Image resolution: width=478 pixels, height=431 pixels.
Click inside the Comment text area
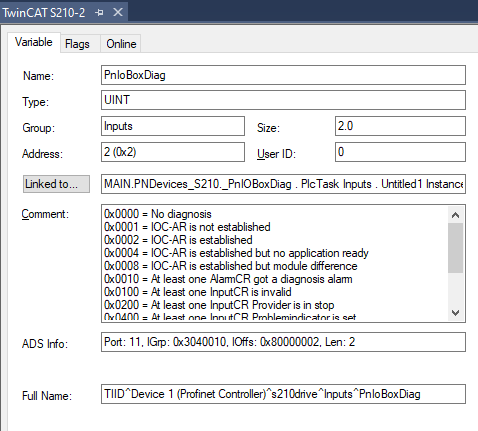pos(275,263)
